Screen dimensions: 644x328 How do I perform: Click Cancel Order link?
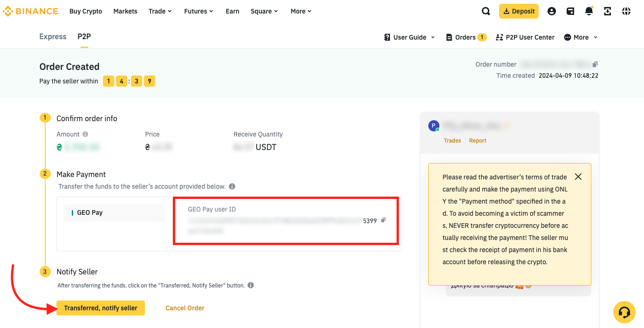click(x=185, y=308)
